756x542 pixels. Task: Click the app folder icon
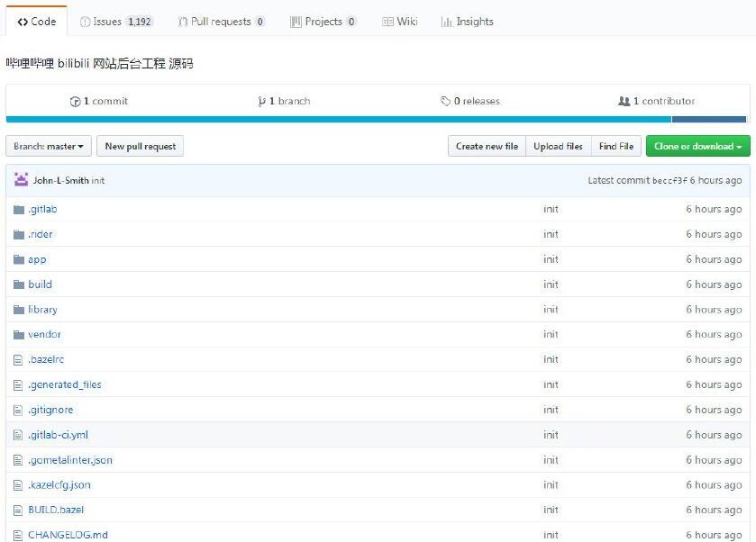(x=19, y=259)
